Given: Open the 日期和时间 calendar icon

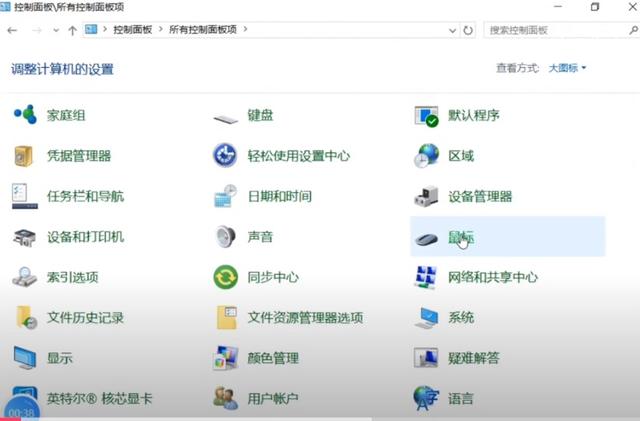Looking at the screenshot, I should (225, 196).
